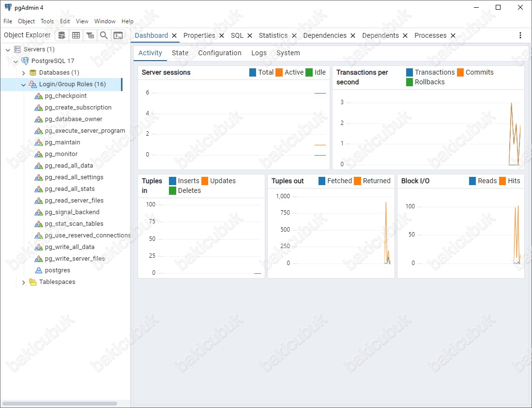Switch to the Processes tab
This screenshot has width=532, height=408.
pyautogui.click(x=430, y=36)
